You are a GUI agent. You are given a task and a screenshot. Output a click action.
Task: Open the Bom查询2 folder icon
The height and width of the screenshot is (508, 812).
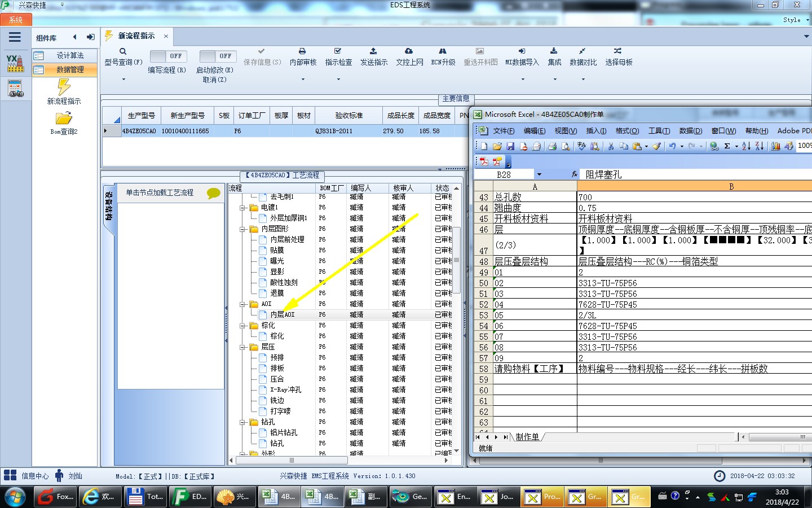click(64, 118)
